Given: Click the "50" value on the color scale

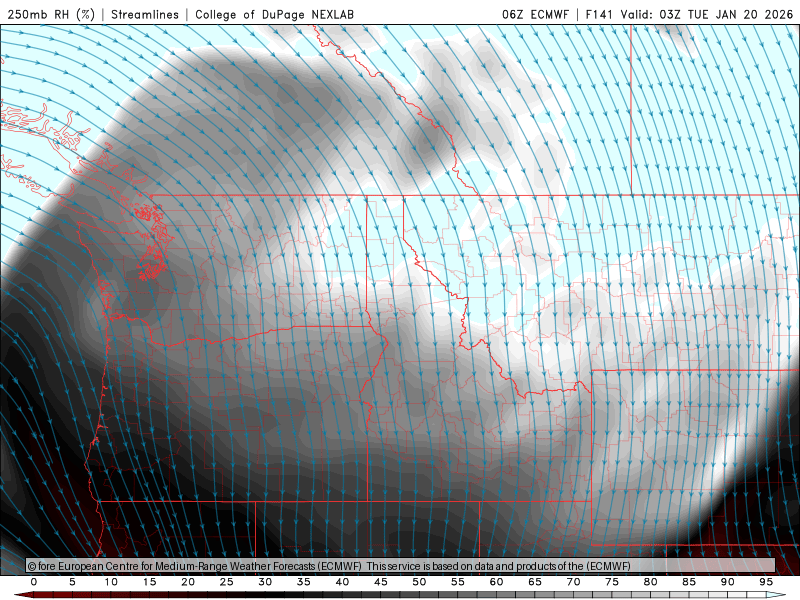Looking at the screenshot, I should tap(419, 582).
